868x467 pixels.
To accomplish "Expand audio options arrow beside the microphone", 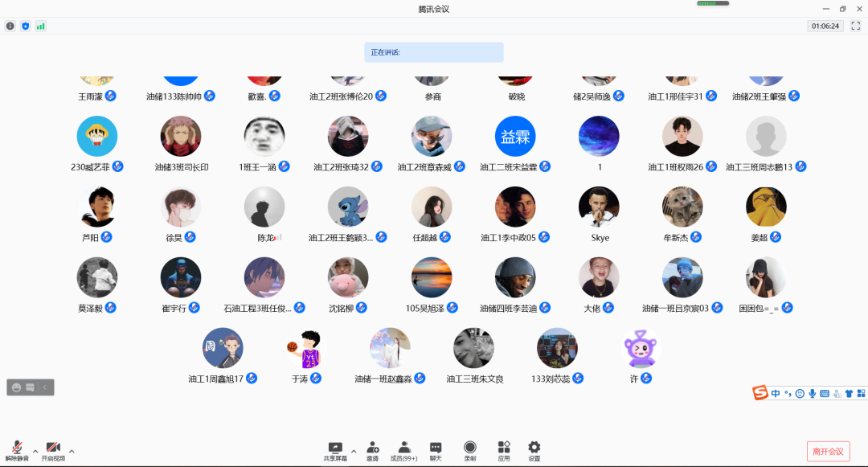I will 35,451.
